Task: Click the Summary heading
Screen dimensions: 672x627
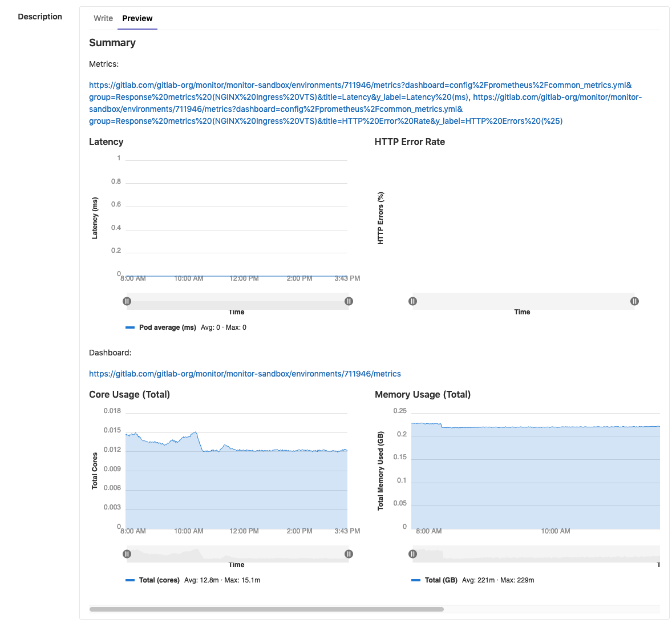Action: (112, 43)
